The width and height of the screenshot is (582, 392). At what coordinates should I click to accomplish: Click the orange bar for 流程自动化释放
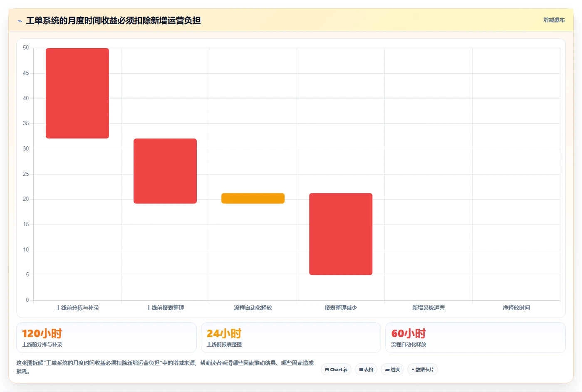(253, 198)
